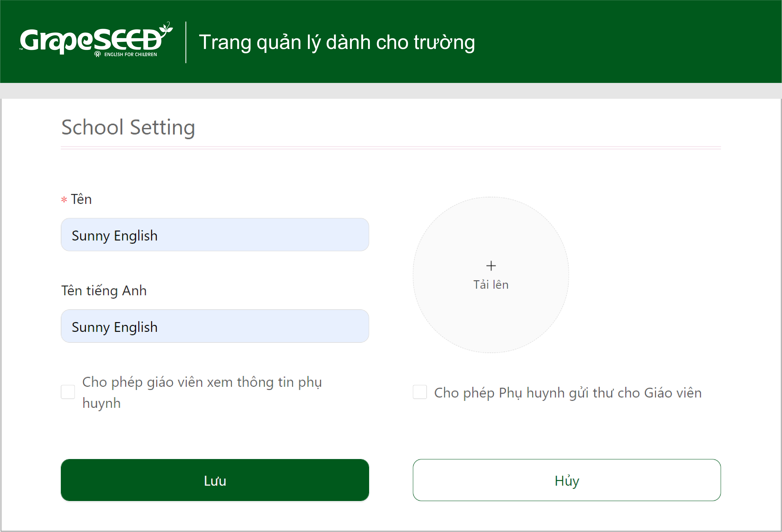The height and width of the screenshot is (532, 782).
Task: Focus the Tên input field
Action: pyautogui.click(x=215, y=235)
